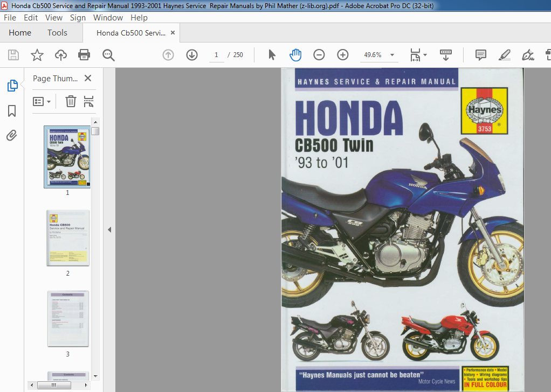Image resolution: width=551 pixels, height=392 pixels.
Task: Select page 3 thumbnail
Action: point(68,319)
